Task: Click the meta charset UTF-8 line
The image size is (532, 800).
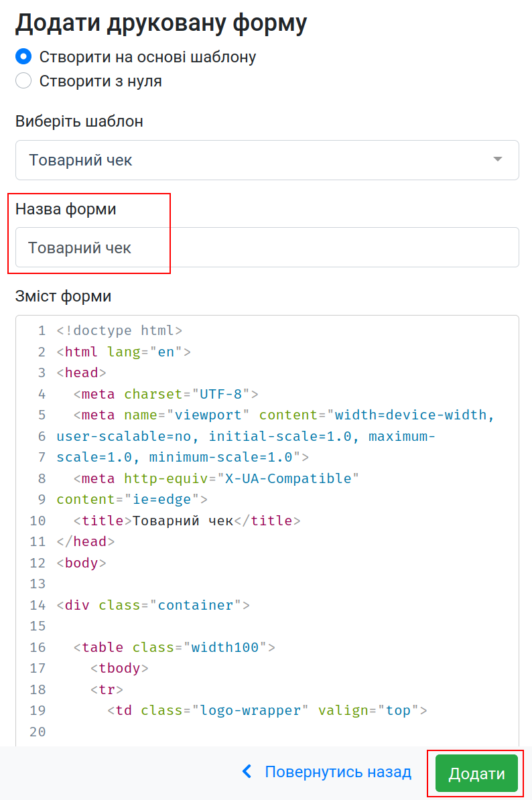Action: (x=165, y=394)
